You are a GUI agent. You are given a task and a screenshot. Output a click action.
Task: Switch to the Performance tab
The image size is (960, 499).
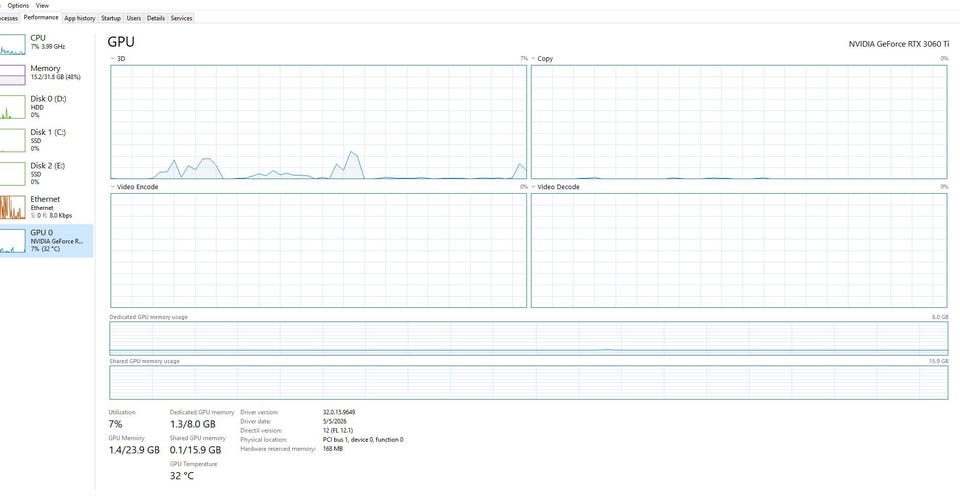coord(41,18)
